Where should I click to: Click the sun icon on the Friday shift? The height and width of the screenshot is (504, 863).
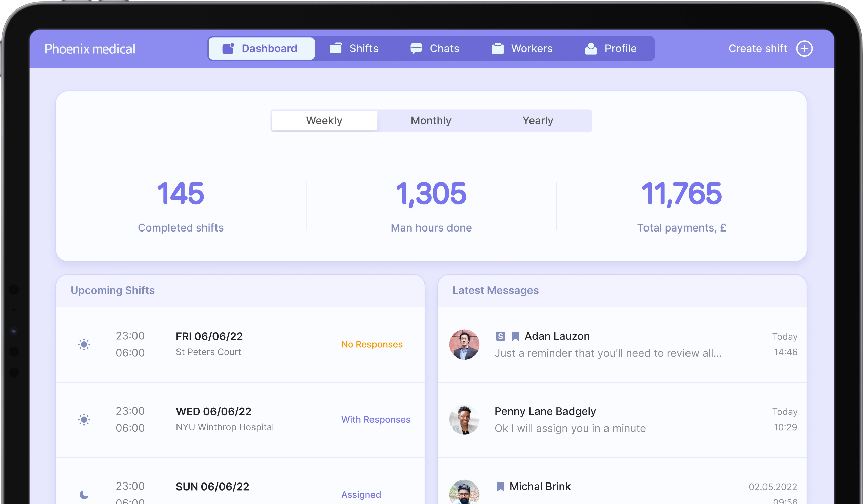pyautogui.click(x=84, y=344)
